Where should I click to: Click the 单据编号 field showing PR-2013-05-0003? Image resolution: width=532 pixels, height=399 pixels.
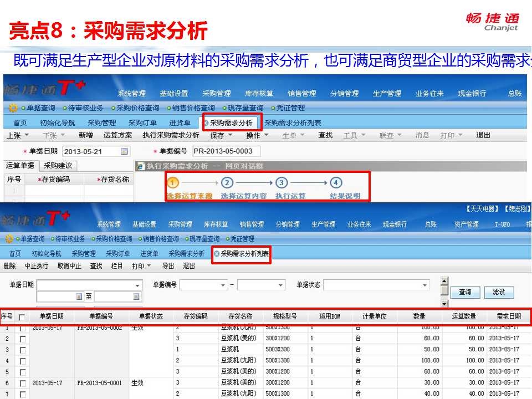point(226,151)
